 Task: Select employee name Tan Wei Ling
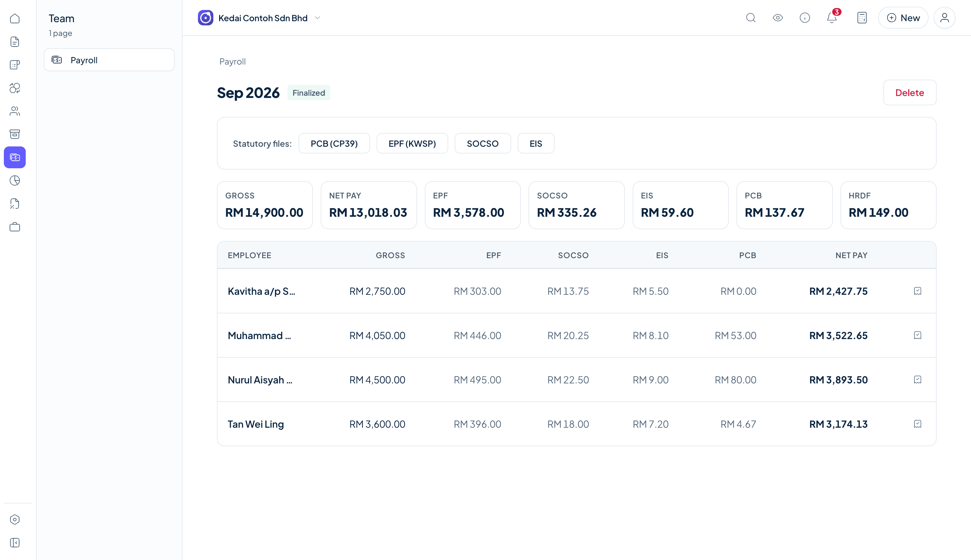255,424
